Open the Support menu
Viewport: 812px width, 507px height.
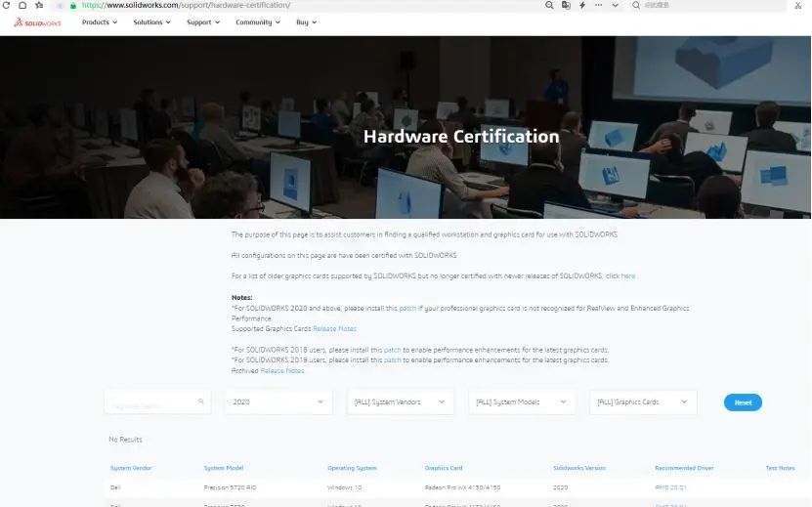coord(203,22)
